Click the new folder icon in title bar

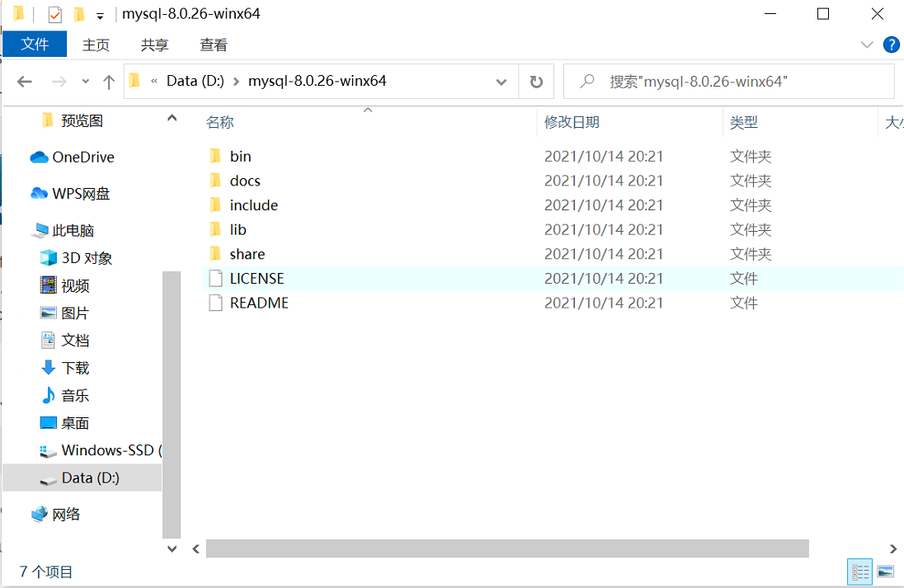(79, 14)
